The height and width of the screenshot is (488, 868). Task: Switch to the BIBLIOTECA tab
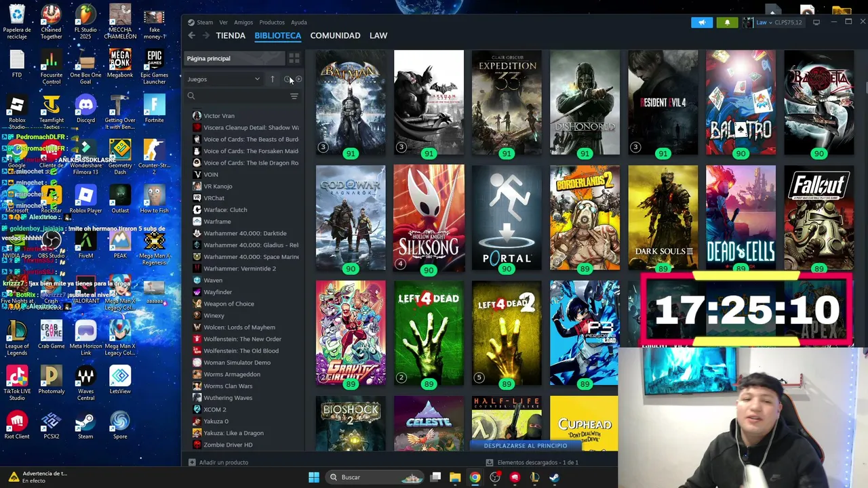(277, 35)
